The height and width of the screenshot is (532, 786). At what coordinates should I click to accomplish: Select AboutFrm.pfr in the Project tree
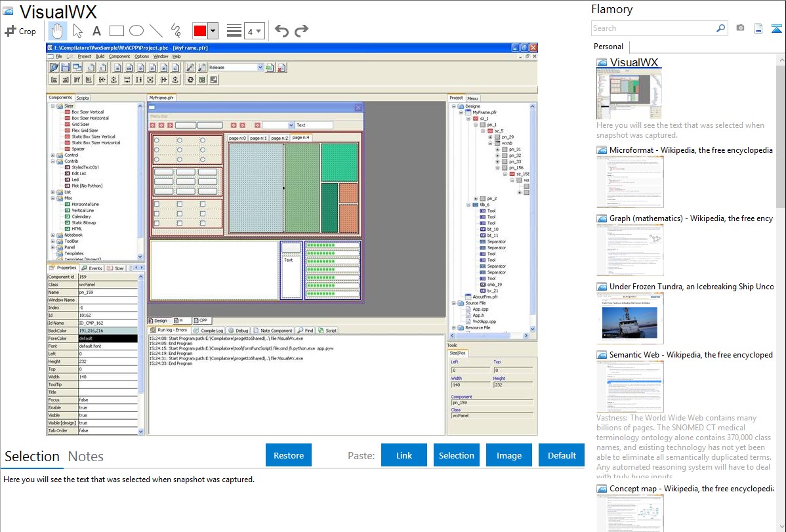point(485,297)
